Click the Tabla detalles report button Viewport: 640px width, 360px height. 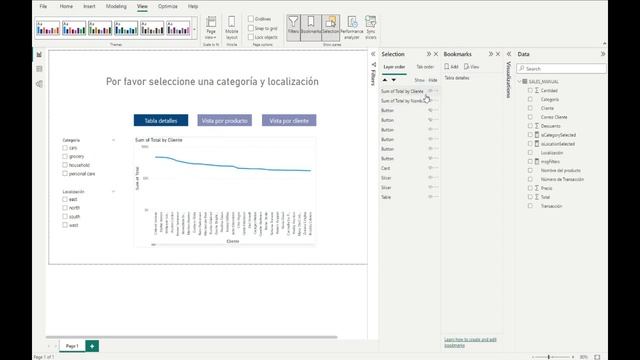161,120
